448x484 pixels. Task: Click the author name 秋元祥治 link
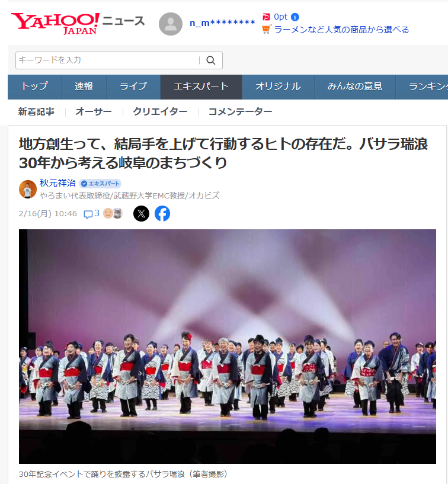[x=57, y=183]
